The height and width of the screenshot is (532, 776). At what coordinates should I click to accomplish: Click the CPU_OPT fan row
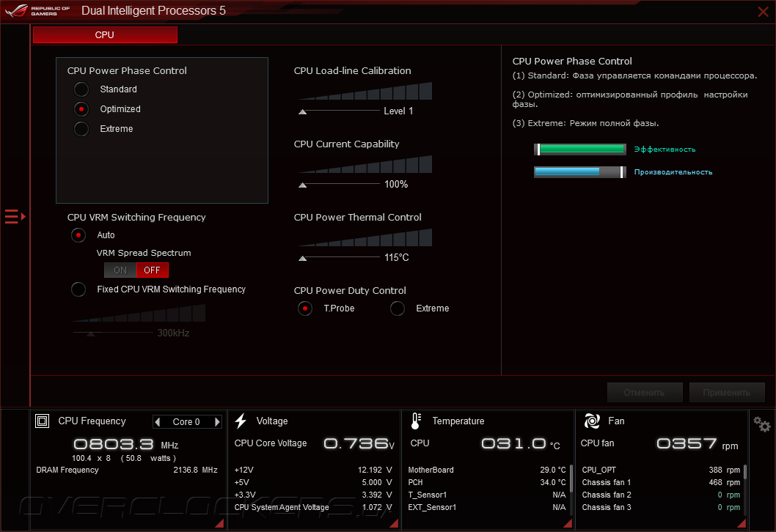[661, 470]
